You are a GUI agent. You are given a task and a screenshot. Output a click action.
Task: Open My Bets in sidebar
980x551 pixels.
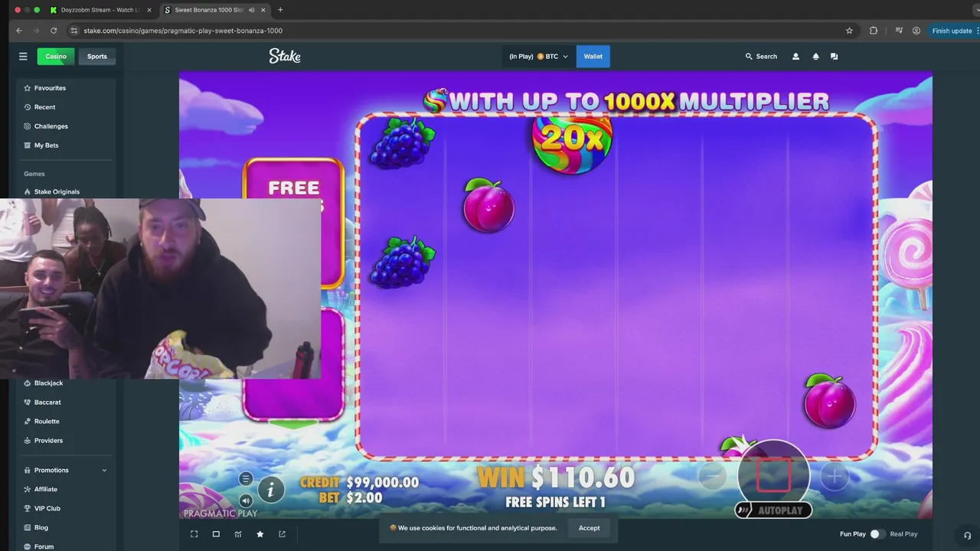point(46,145)
